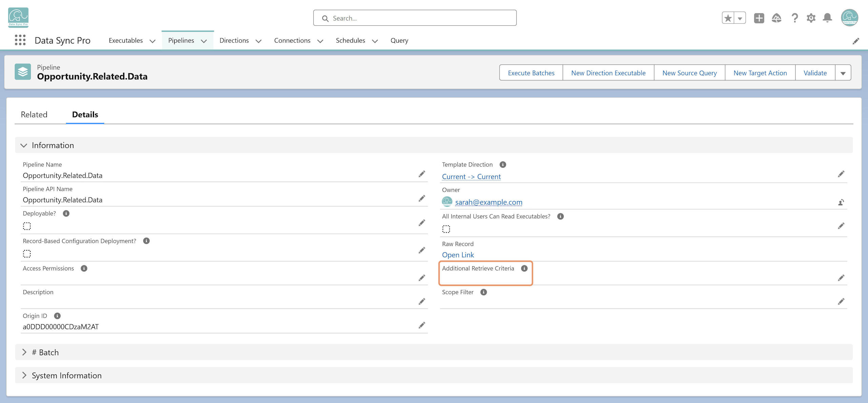Open the Global Actions plus icon
The width and height of the screenshot is (868, 403).
pyautogui.click(x=759, y=18)
